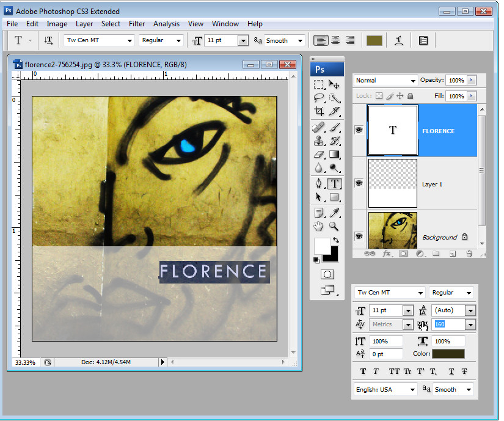Select the Rectangular Marquee tool
Image resolution: width=504 pixels, height=421 pixels.
point(318,84)
